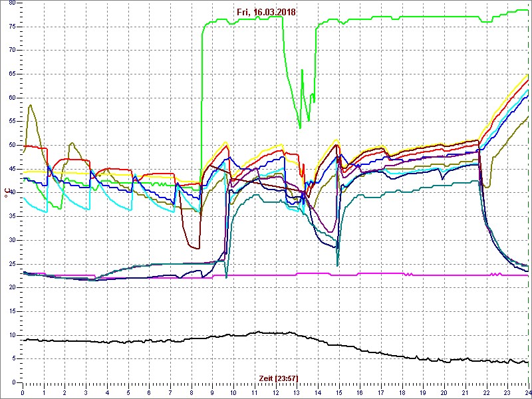Click the Zeit [23:57] time label

[279, 378]
